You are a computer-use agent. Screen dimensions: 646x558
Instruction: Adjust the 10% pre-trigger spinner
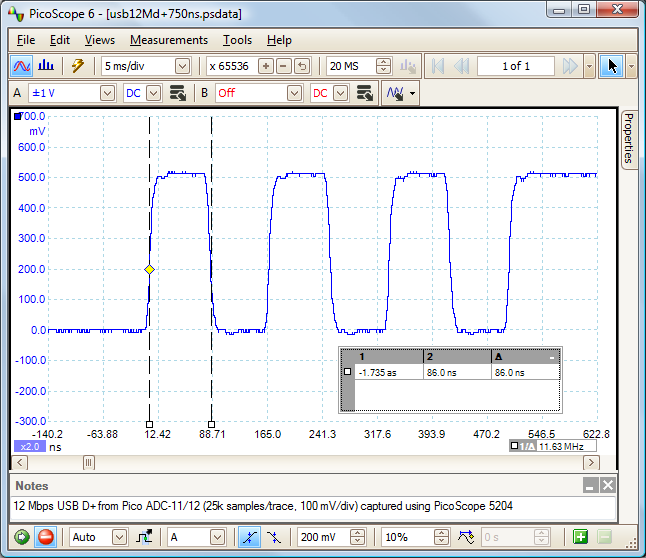(x=441, y=537)
